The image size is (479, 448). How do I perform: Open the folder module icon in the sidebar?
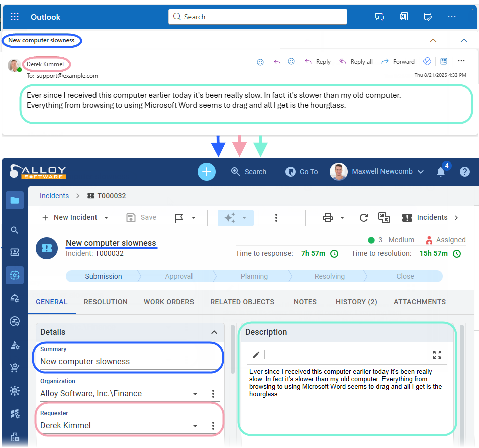coord(14,200)
